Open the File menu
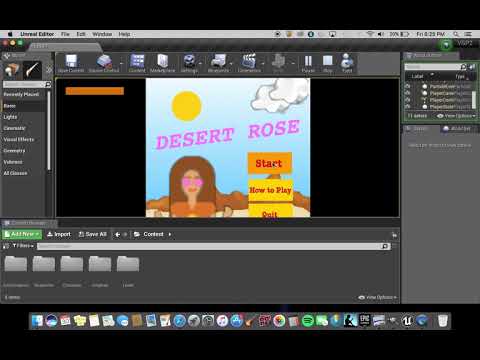 point(65,34)
